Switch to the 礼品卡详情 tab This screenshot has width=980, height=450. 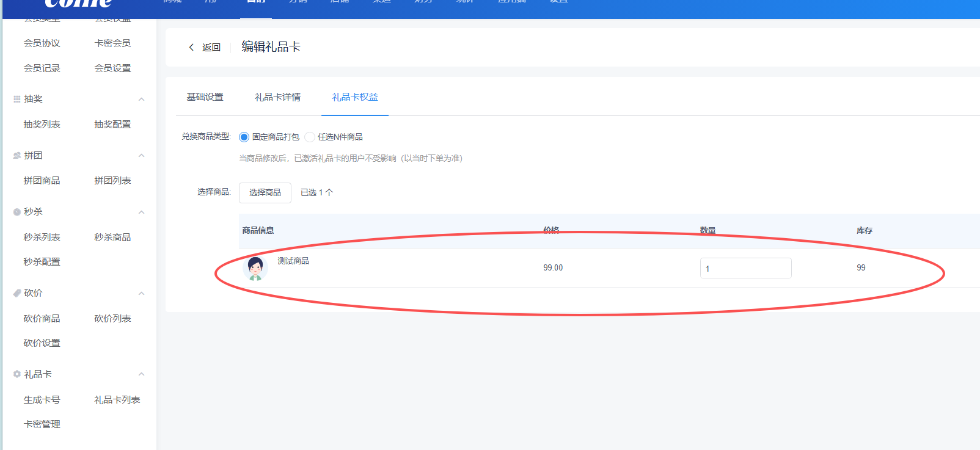(277, 97)
